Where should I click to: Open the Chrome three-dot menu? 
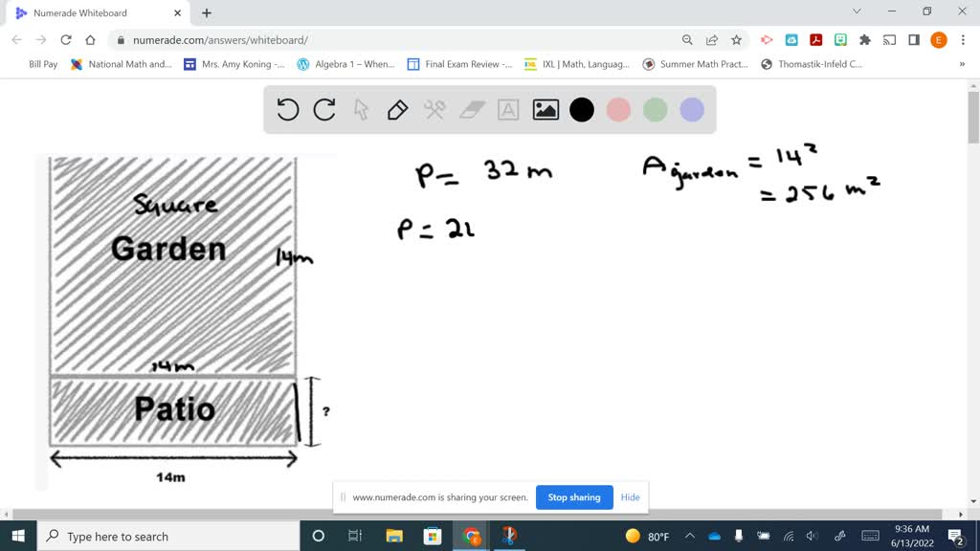(963, 40)
